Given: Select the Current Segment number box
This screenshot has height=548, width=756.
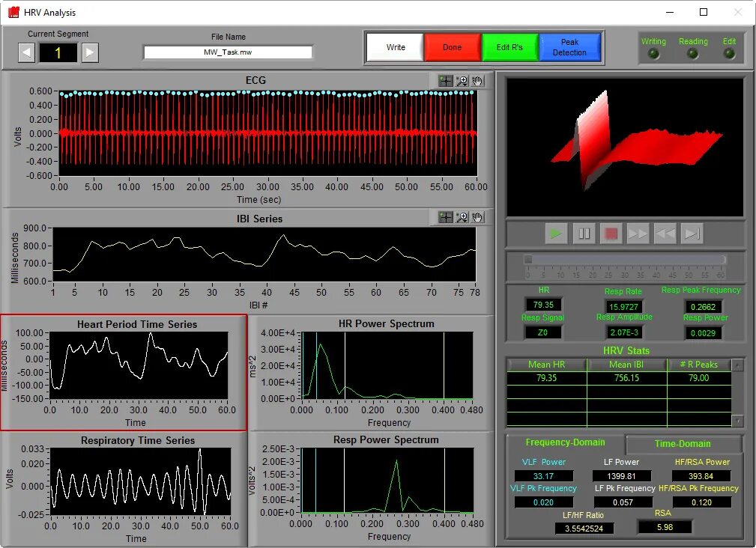Looking at the screenshot, I should tap(58, 52).
